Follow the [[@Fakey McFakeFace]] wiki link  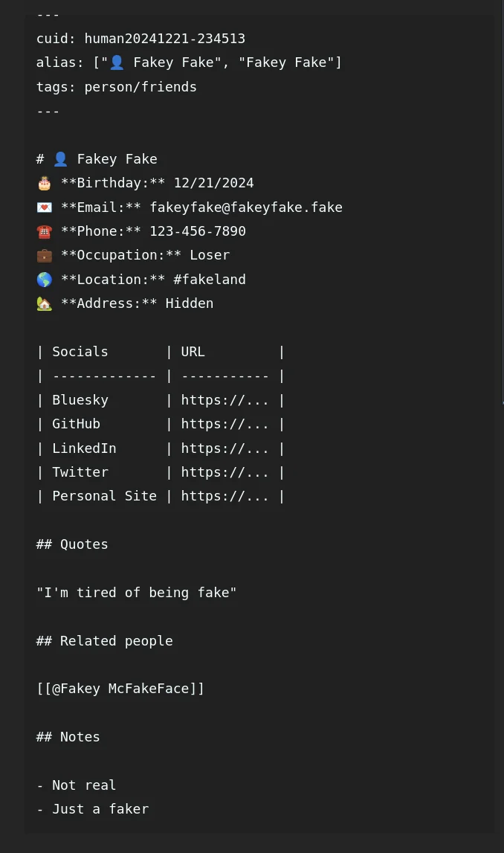(120, 689)
